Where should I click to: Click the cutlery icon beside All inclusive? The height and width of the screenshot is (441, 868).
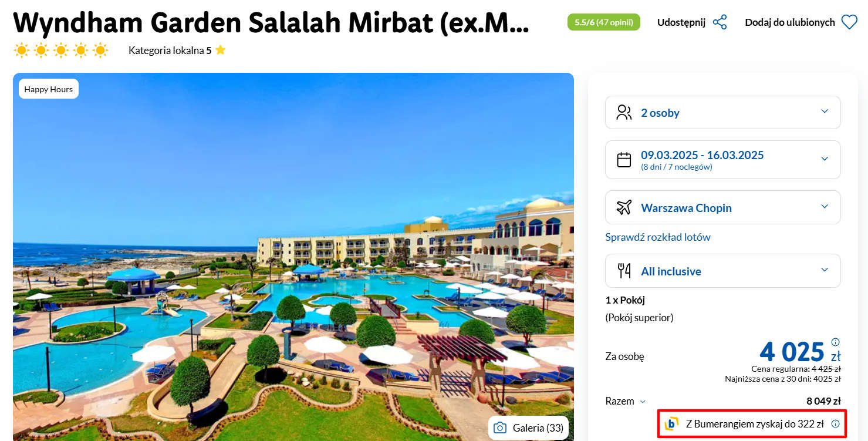tap(624, 271)
